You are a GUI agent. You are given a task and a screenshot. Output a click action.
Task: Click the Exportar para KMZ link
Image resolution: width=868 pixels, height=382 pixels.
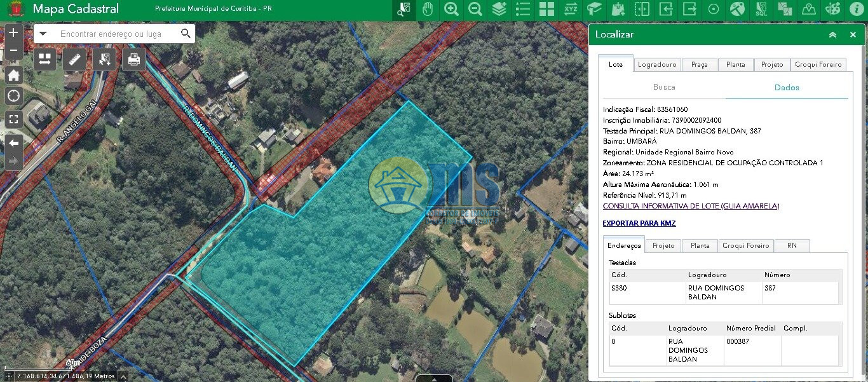[639, 223]
